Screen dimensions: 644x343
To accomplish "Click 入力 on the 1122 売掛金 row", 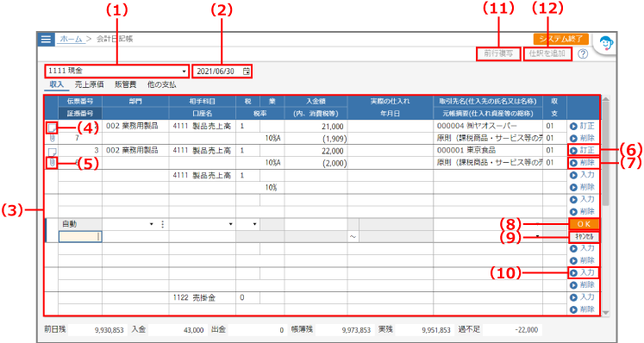I will pyautogui.click(x=583, y=297).
